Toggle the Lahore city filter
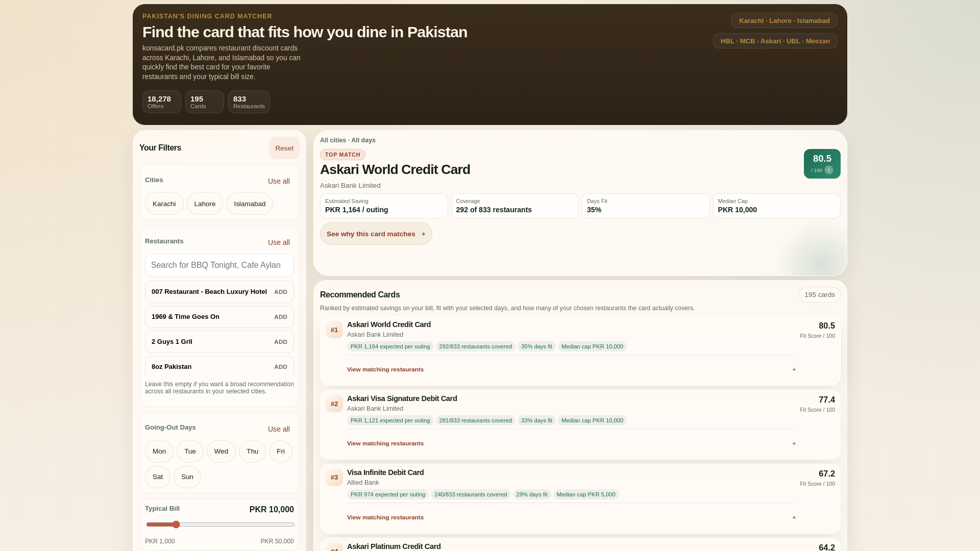This screenshot has height=551, width=980. click(x=205, y=204)
